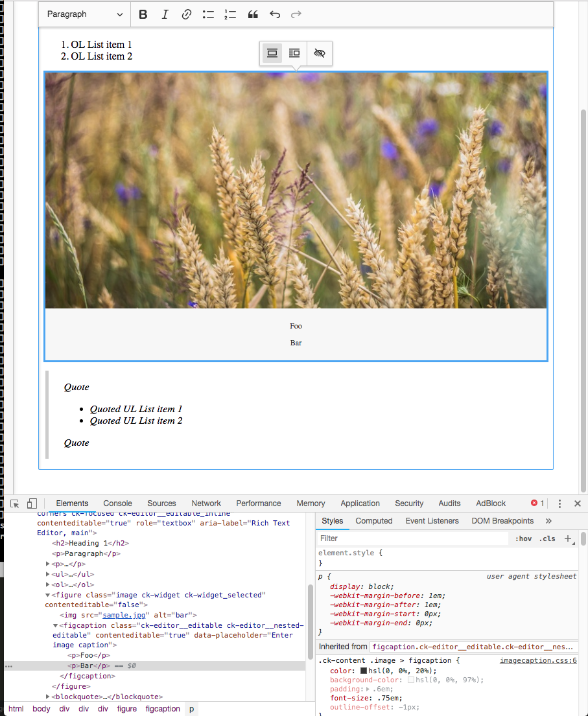Collapse the figure element node

coord(47,595)
